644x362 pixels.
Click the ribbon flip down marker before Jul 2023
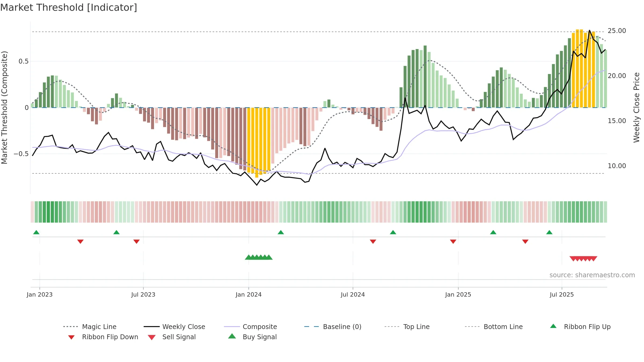coord(137,242)
